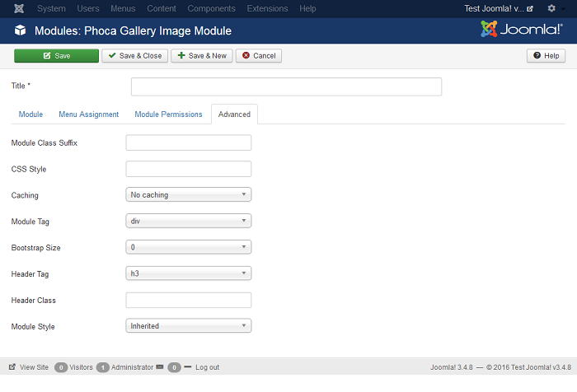Choose a Module Style from dropdown

point(188,326)
